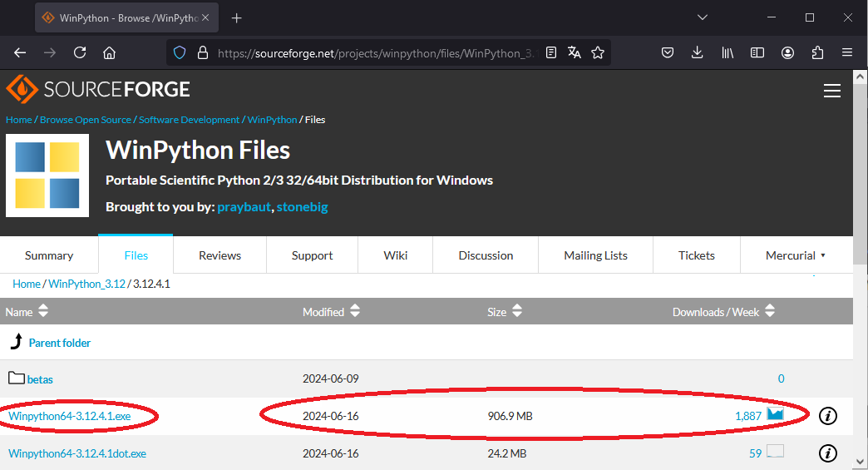Reload the page with the refresh icon

(x=80, y=52)
